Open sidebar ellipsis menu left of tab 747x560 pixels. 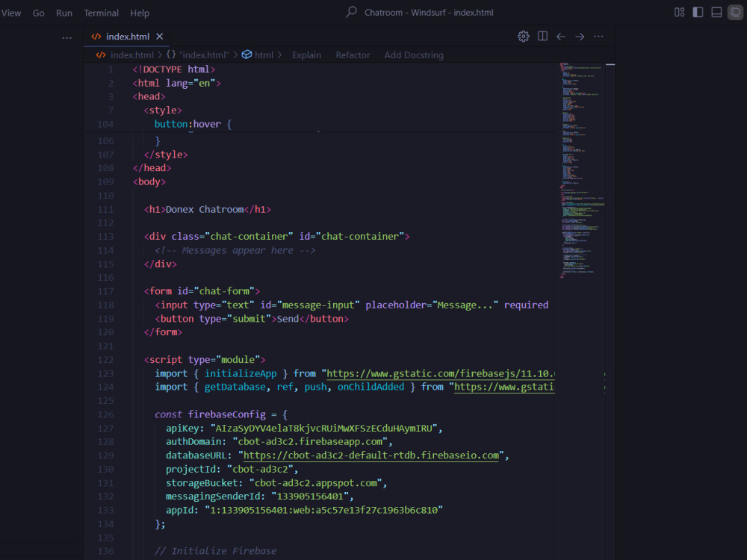[x=66, y=37]
